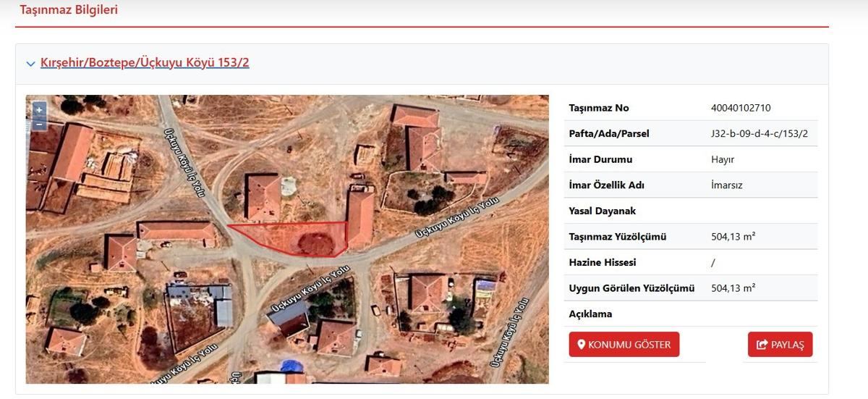
Task: Click the Taşınmaz Bilgileri section heading
Action: (69, 10)
